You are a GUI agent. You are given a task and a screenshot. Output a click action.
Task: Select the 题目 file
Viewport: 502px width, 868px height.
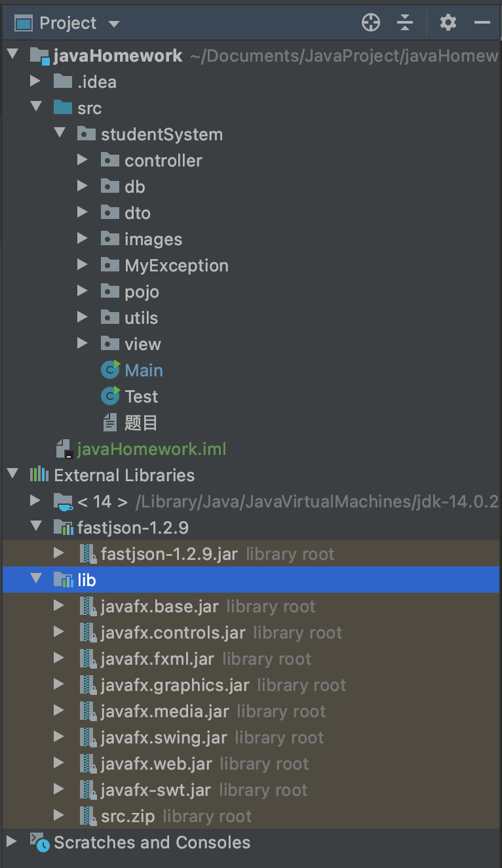pyautogui.click(x=141, y=423)
